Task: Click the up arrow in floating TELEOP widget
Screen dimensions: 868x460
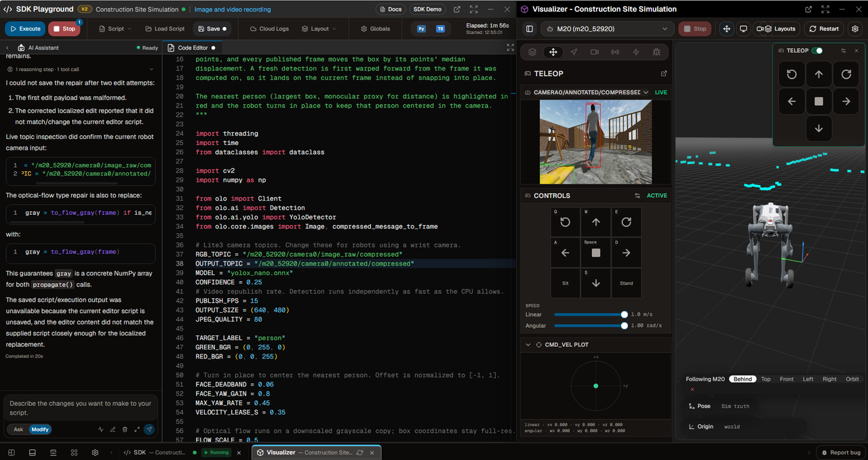Action: [x=819, y=75]
